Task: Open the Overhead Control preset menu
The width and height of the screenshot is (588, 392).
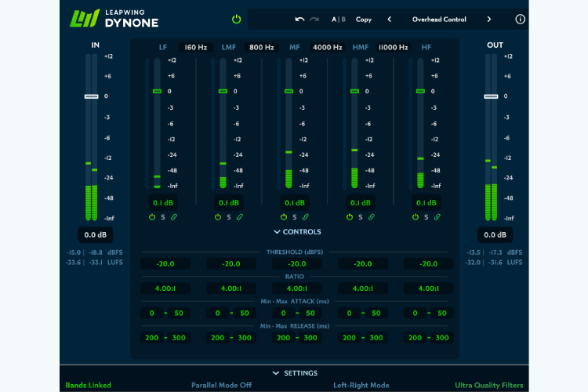Action: [439, 19]
